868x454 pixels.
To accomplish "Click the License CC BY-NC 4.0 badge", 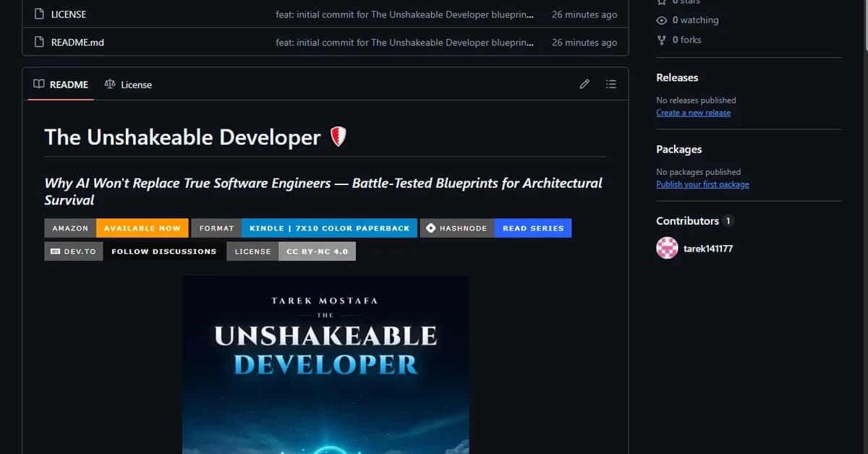I will pyautogui.click(x=292, y=252).
